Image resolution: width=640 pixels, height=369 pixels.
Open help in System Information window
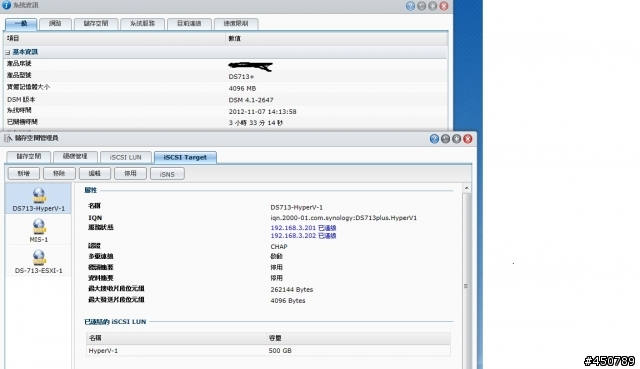(411, 6)
